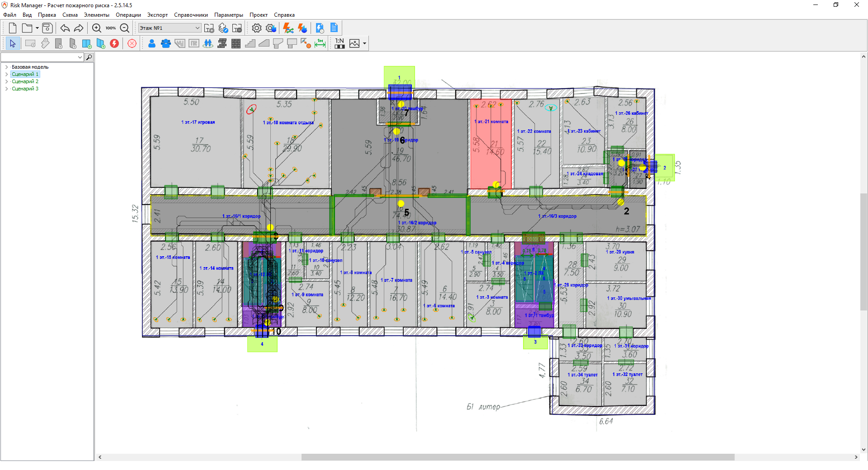Screen dimensions: 868x470
Task: Open the Параметры menu
Action: click(229, 15)
